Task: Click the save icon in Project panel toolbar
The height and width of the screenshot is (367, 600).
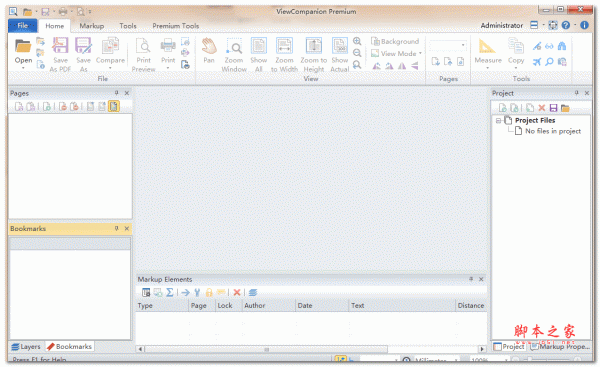Action: pyautogui.click(x=553, y=108)
